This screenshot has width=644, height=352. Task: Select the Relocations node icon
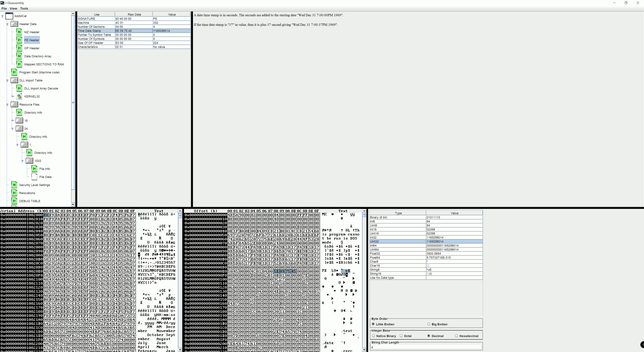tap(14, 193)
